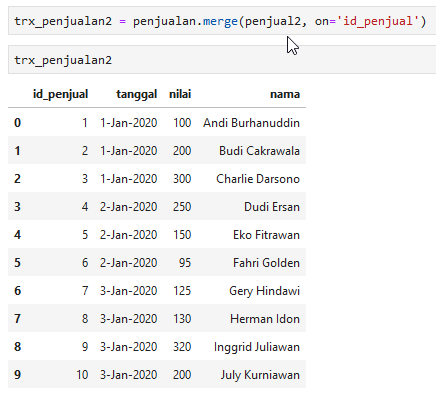Click the merge code cell
The width and height of the screenshot is (436, 393).
click(x=222, y=21)
